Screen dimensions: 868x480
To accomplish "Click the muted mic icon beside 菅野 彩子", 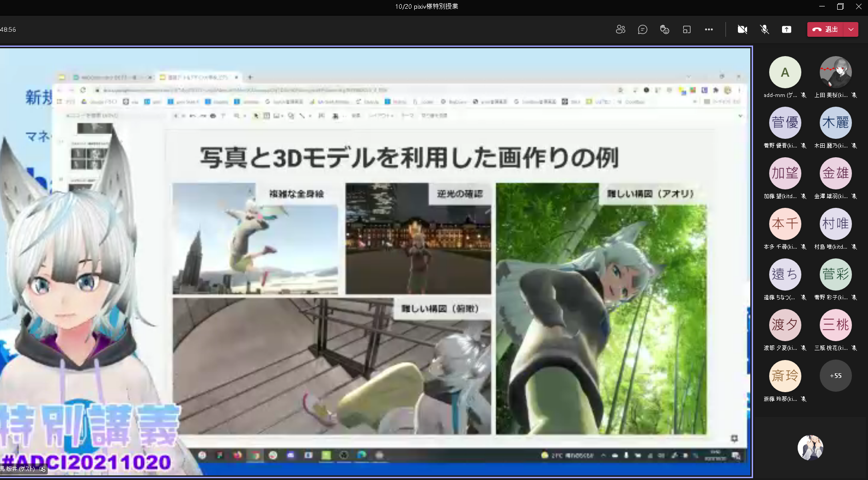I will 854,297.
